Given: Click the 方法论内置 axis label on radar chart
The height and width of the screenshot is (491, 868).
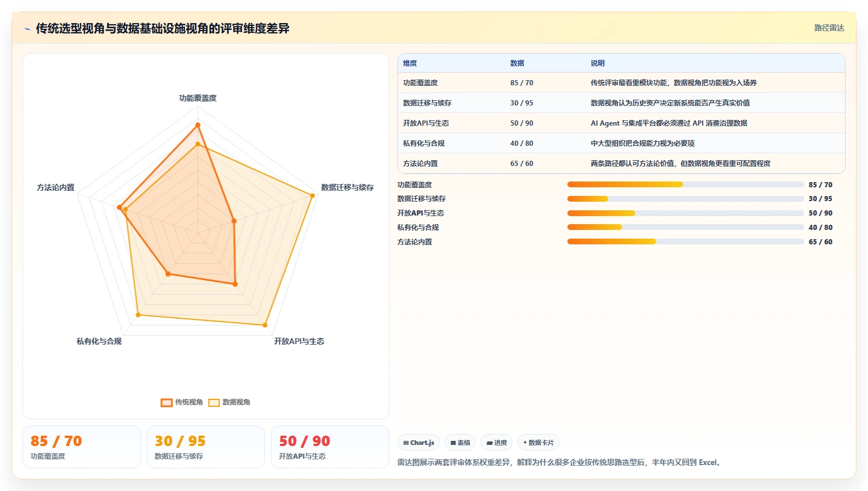Looking at the screenshot, I should 56,188.
